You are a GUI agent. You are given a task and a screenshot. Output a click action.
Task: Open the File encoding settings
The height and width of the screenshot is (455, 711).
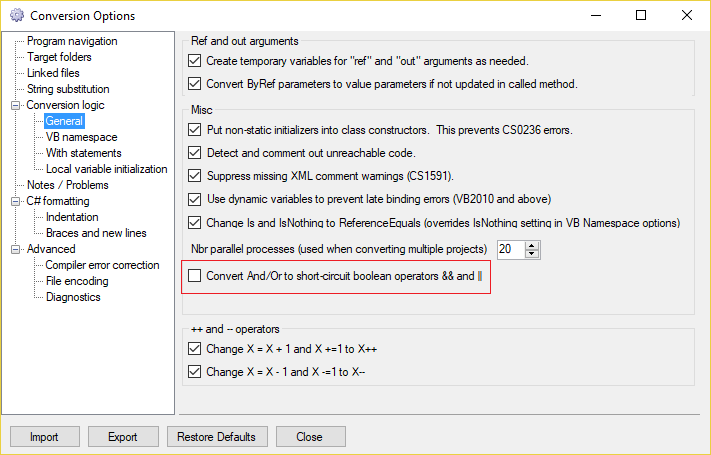click(x=77, y=281)
